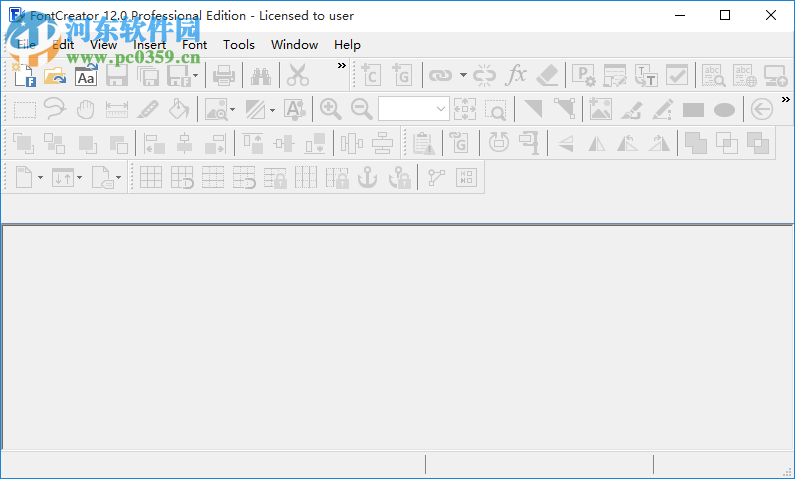This screenshot has height=479, width=795.
Task: Minimize the FontCreator window
Action: [680, 15]
